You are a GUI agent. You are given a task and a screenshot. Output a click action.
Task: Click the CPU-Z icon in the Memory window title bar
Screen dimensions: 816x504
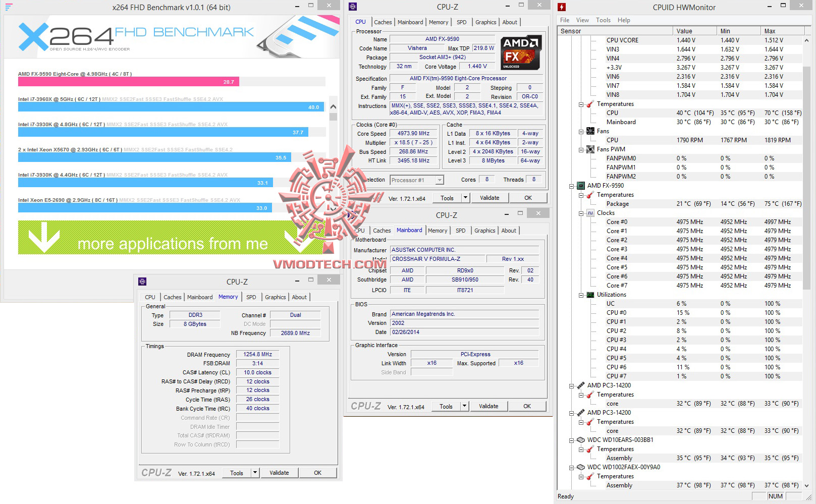pos(142,282)
